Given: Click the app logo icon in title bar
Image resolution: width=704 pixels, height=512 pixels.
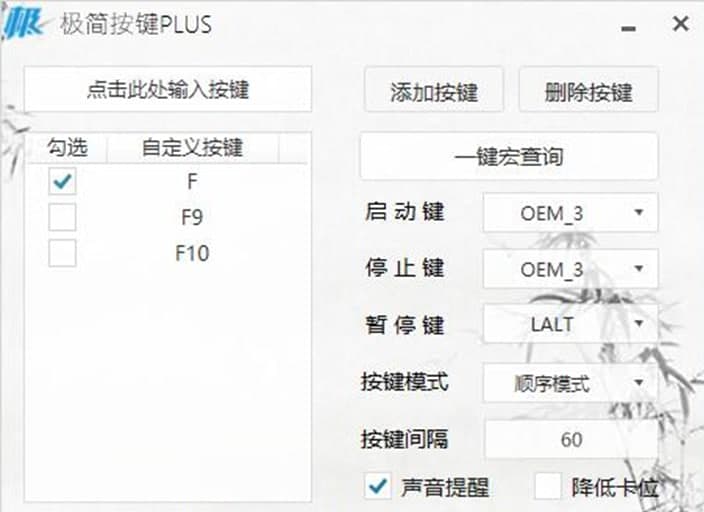Looking at the screenshot, I should [x=24, y=24].
